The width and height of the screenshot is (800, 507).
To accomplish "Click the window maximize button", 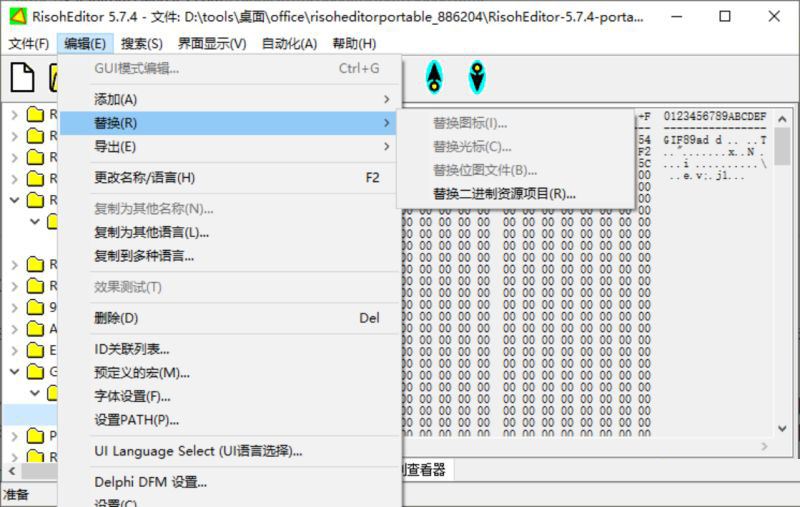I will 725,16.
